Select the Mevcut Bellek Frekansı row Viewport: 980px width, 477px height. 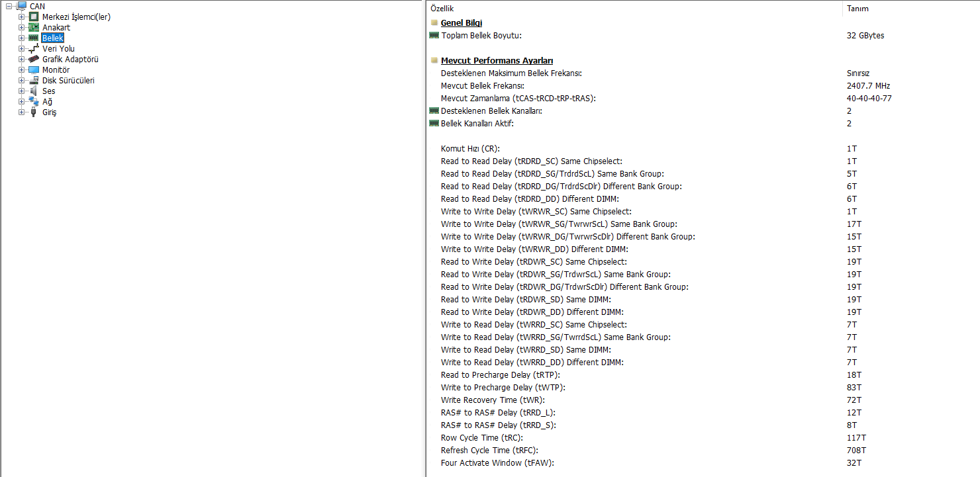point(703,85)
